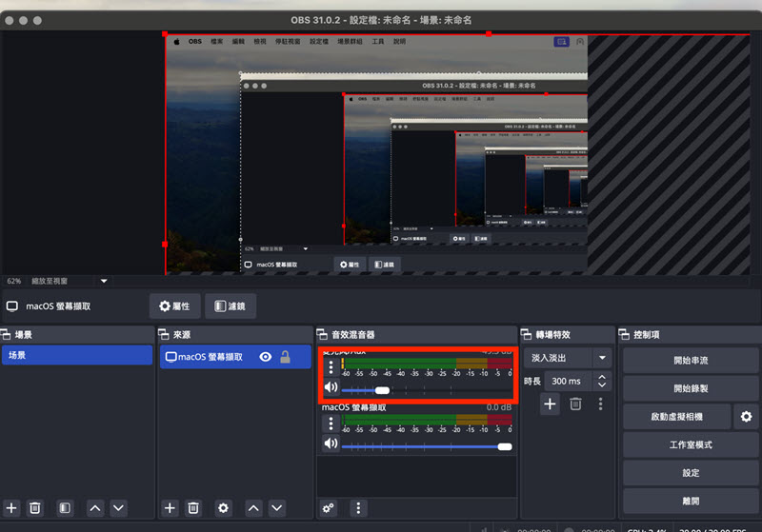Viewport: 762px width, 532px height.
Task: Move scene down with arrow icon
Action: click(118, 508)
